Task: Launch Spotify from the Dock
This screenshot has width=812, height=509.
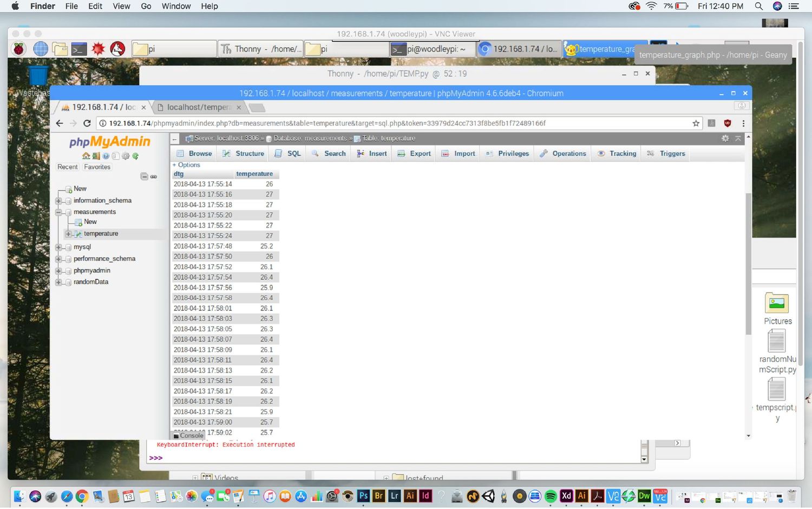Action: (551, 495)
